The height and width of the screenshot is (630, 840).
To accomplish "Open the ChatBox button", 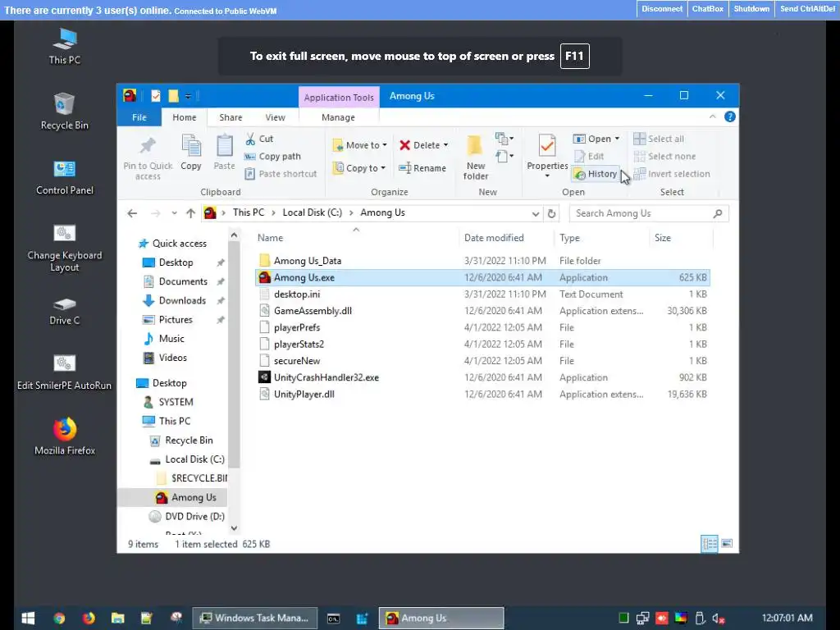I will pos(707,8).
